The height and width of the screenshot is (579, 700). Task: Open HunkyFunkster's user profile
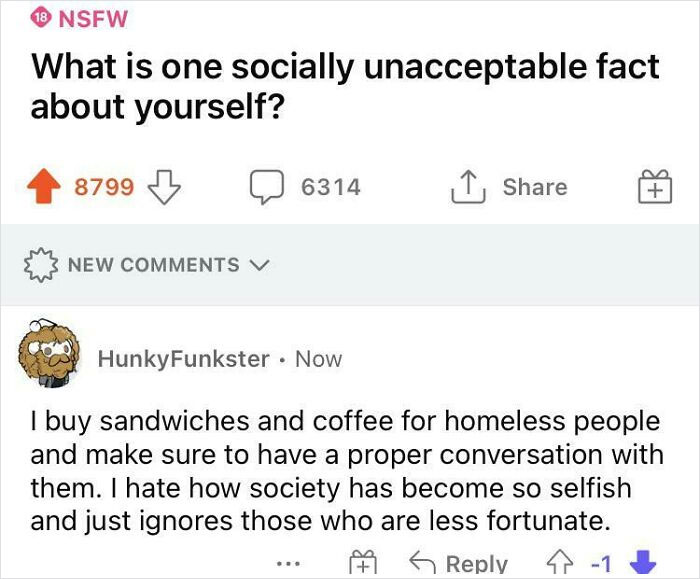(x=183, y=359)
